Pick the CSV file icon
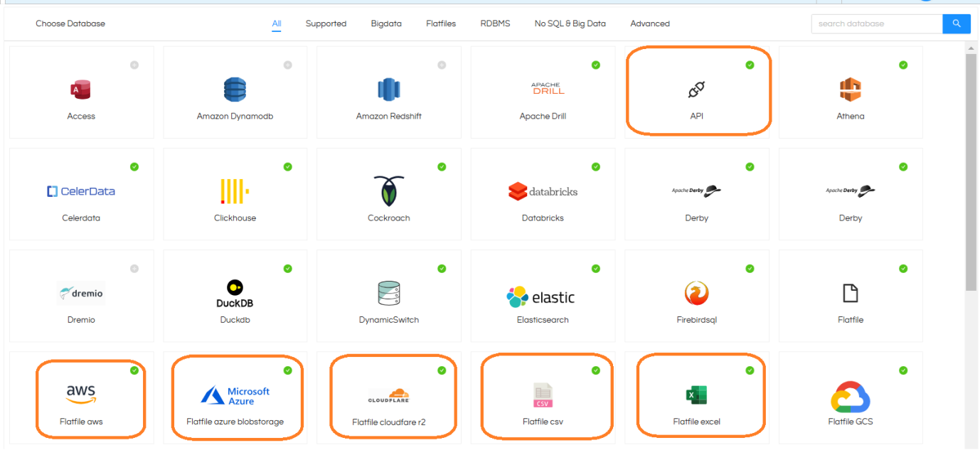Screen dimensions: 980x460 coord(543,395)
